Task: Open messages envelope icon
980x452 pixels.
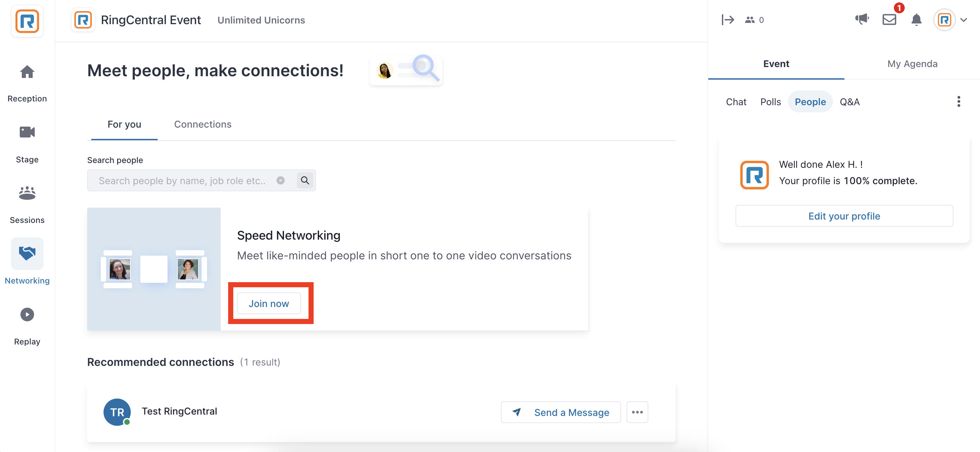Action: 889,20
